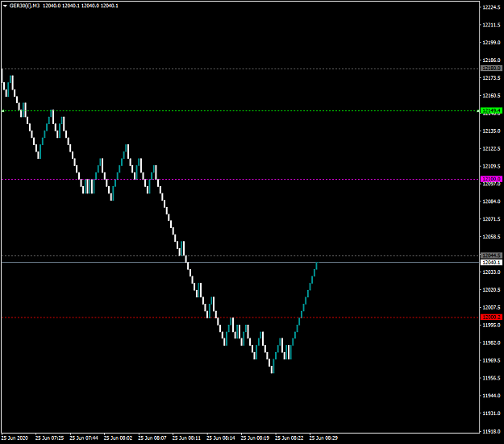Click the grey 12044.5 level label
Screen dimensions: 504x444
[x=491, y=255]
